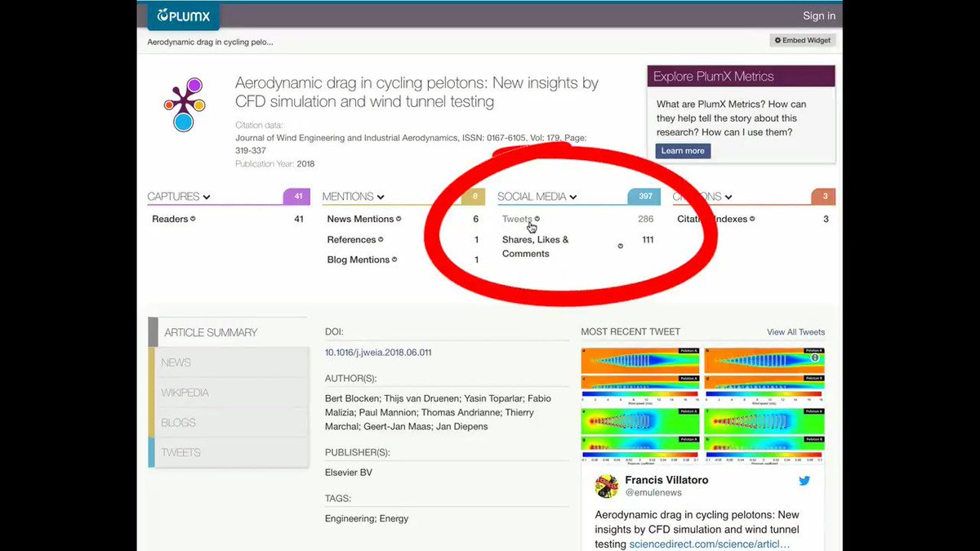The height and width of the screenshot is (551, 980).
Task: Click the Learn more button
Action: [683, 151]
